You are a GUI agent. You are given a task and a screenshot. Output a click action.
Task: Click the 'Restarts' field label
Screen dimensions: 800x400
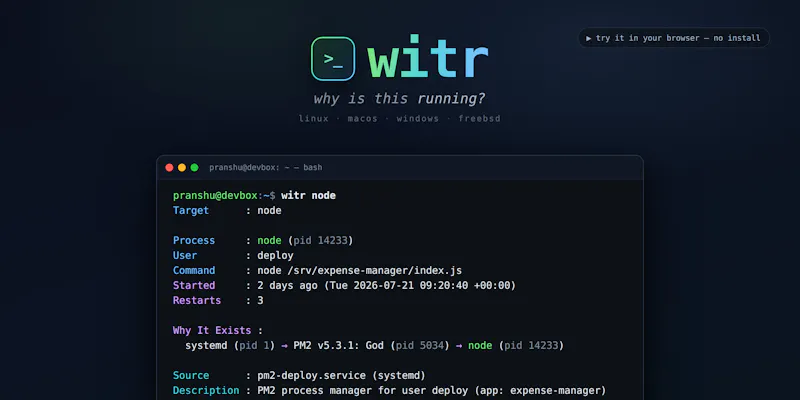(x=197, y=301)
